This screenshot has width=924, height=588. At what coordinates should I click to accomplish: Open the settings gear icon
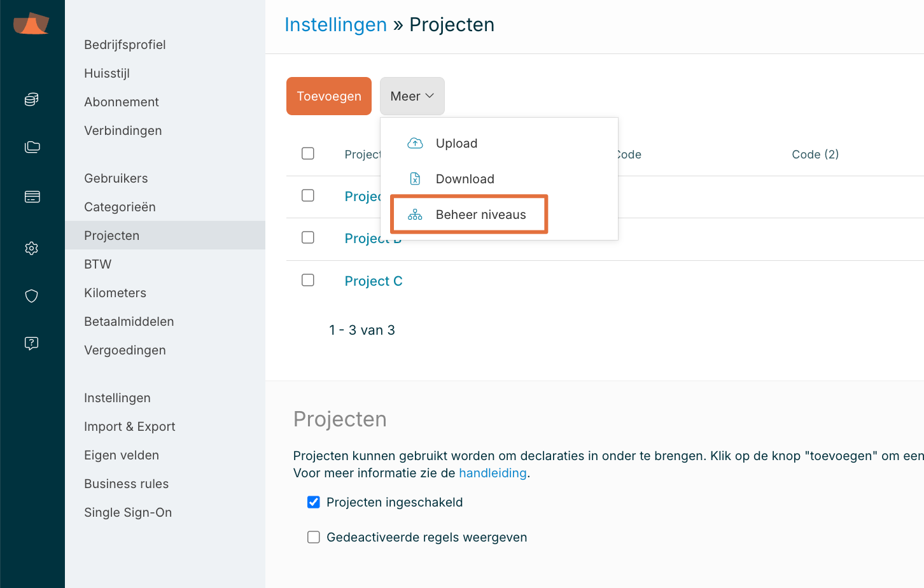(x=32, y=248)
